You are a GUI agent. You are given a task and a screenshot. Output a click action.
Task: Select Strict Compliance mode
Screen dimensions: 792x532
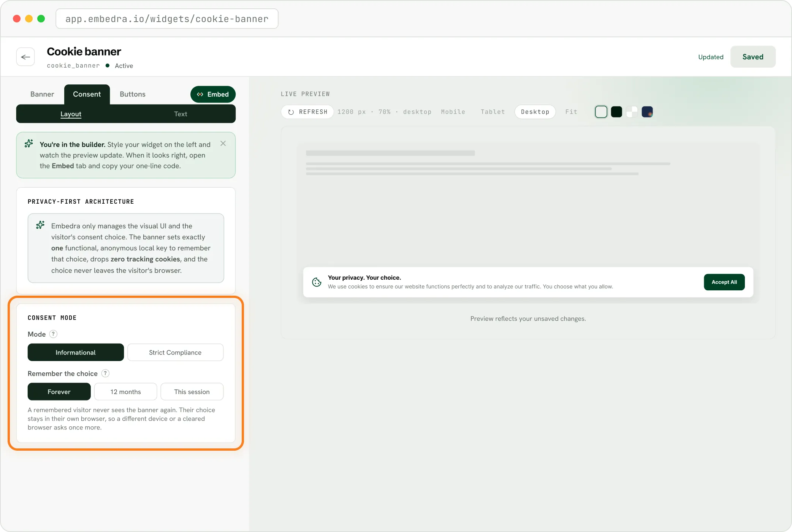click(x=175, y=352)
